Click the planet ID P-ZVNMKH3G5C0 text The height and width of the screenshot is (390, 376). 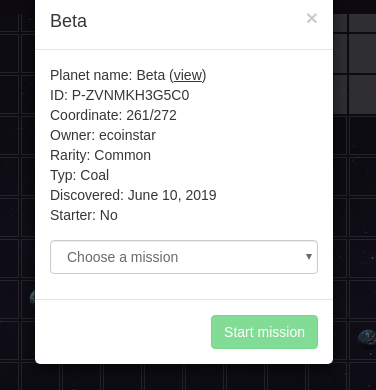tap(120, 95)
